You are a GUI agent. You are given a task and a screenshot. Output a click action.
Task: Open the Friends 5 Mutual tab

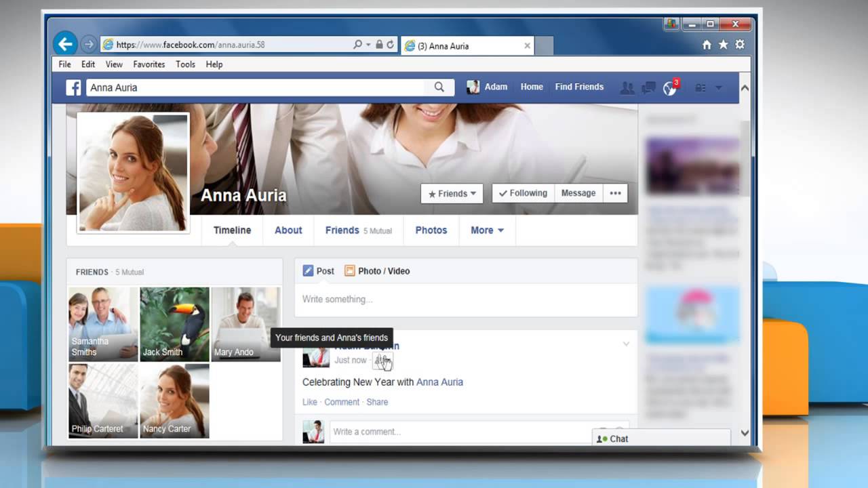pos(358,230)
